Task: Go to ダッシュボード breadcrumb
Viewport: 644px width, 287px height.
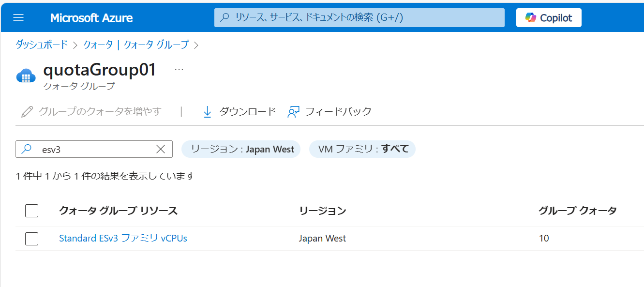Action: point(42,45)
